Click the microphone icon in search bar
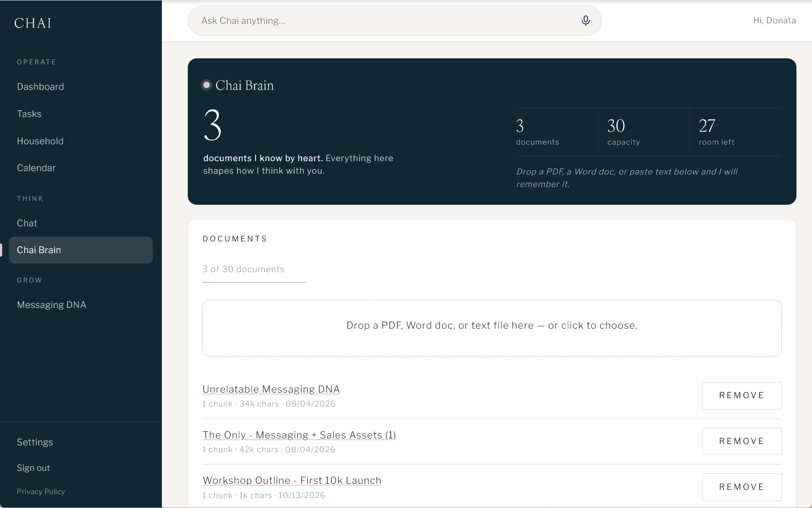This screenshot has height=508, width=812. [585, 21]
